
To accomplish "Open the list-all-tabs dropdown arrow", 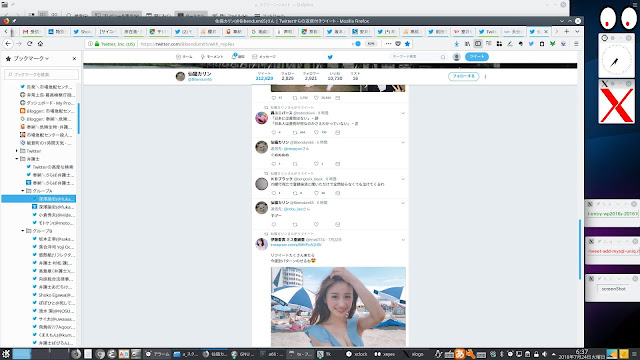I will point(577,31).
